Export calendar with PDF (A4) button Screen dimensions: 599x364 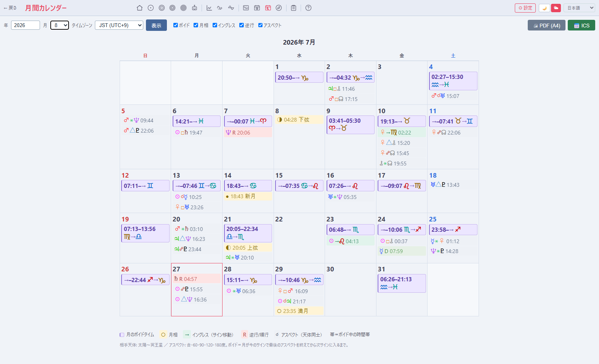[546, 26]
